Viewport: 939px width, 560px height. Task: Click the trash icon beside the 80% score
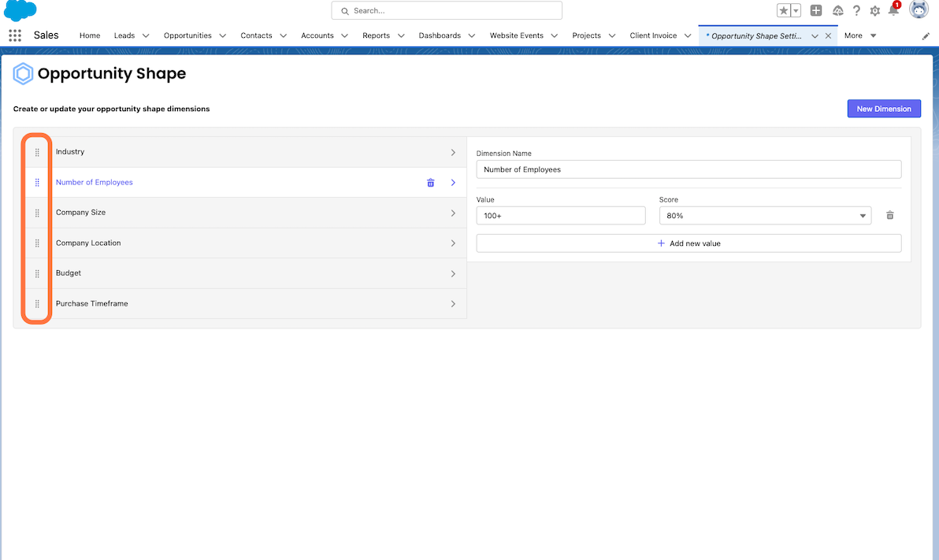(x=890, y=215)
